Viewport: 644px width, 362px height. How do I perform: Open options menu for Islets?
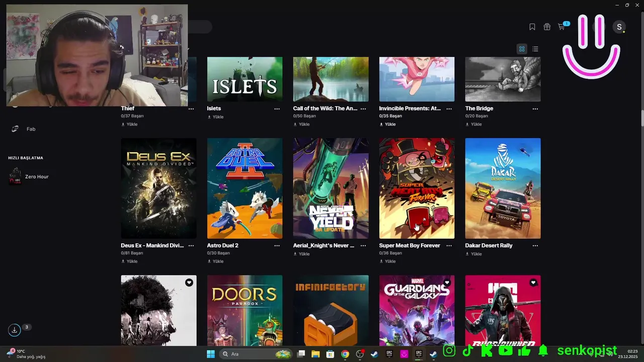click(x=277, y=109)
